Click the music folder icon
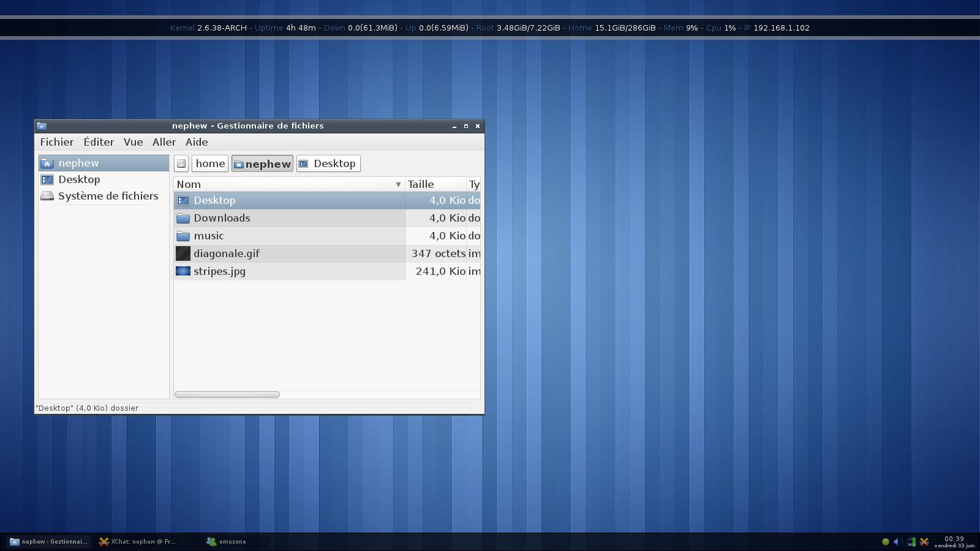 coord(183,236)
